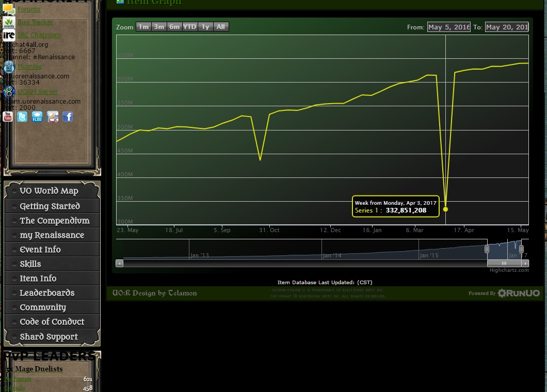Click the From date field

(x=448, y=27)
